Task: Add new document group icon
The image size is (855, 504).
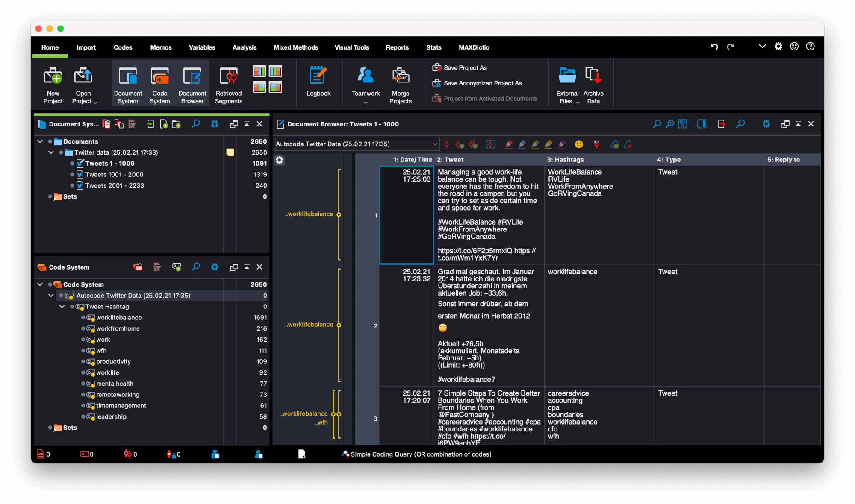Action: (x=177, y=124)
